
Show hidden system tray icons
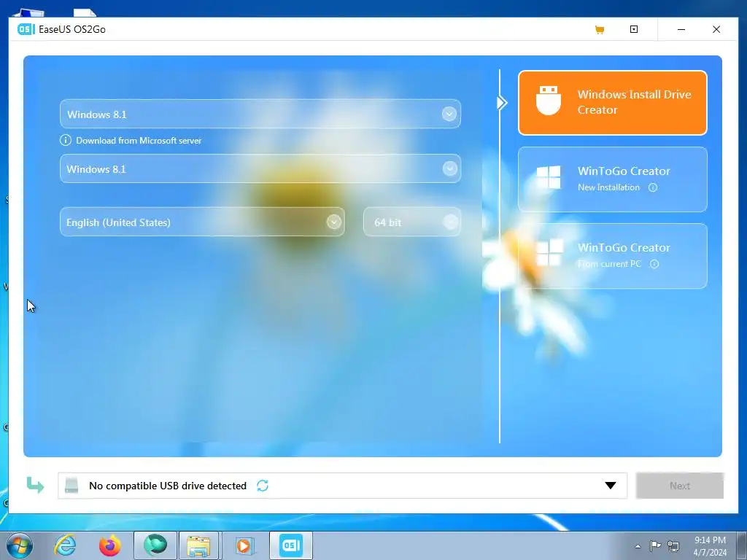coord(638,546)
